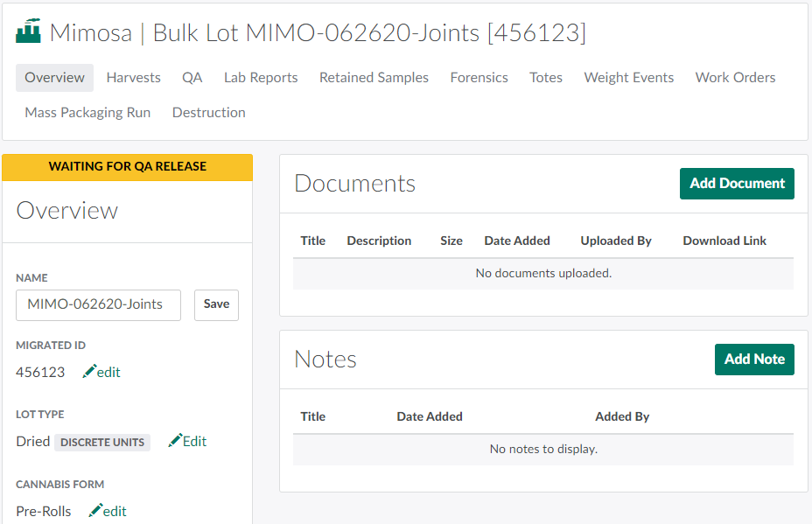The width and height of the screenshot is (812, 524).
Task: Click the factory icon beside Mimosa
Action: point(28,32)
